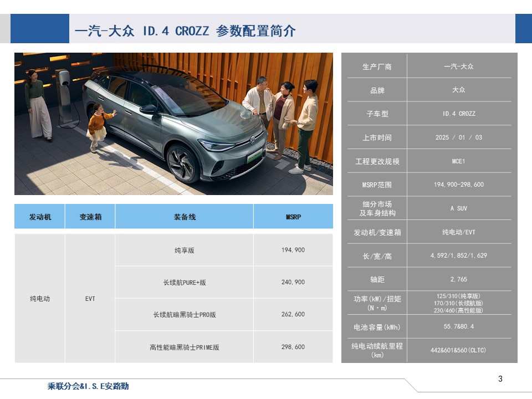Click the "发动机" column header
Screen dimensions: 532x399
[x=40, y=217]
